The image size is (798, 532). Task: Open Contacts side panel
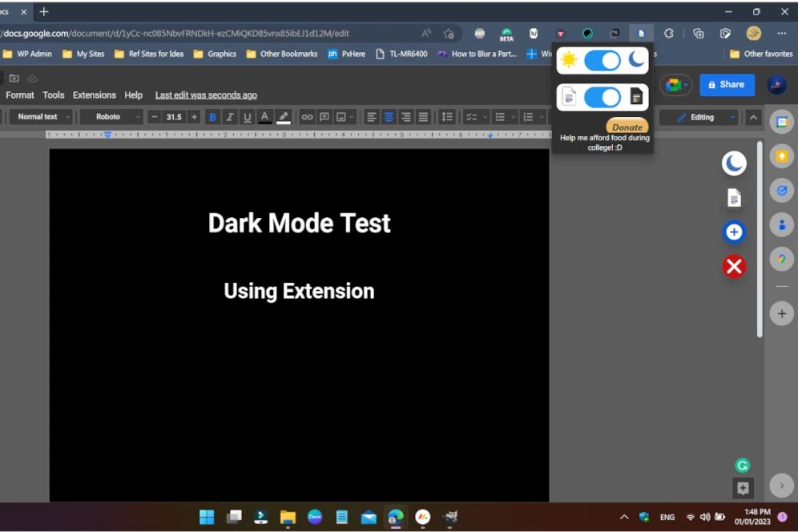coord(782,225)
